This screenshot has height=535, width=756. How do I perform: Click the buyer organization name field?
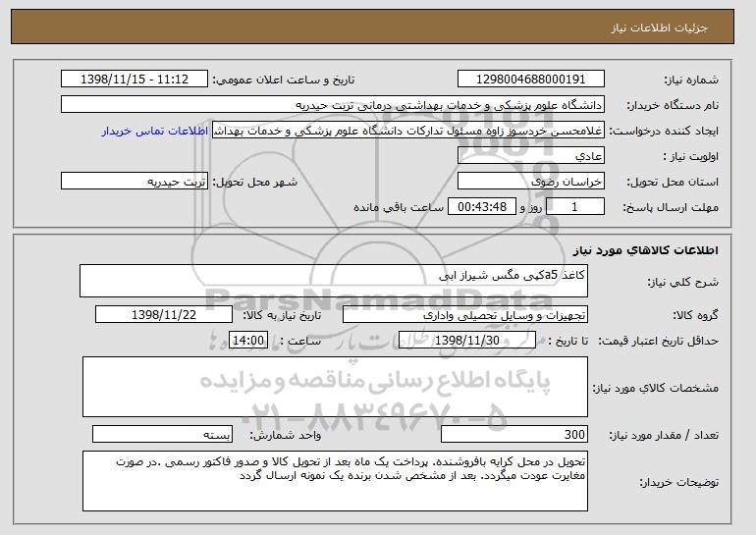[333, 105]
